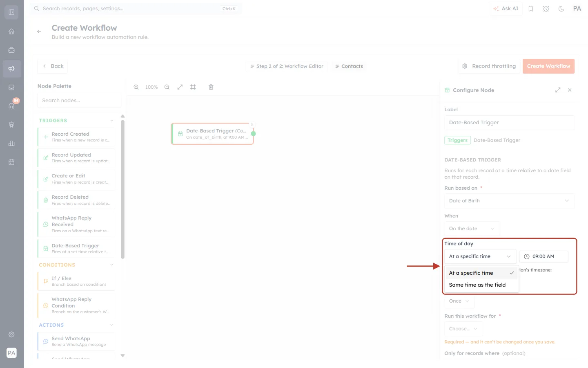
Task: Toggle the canvas grid icon
Action: [x=193, y=87]
